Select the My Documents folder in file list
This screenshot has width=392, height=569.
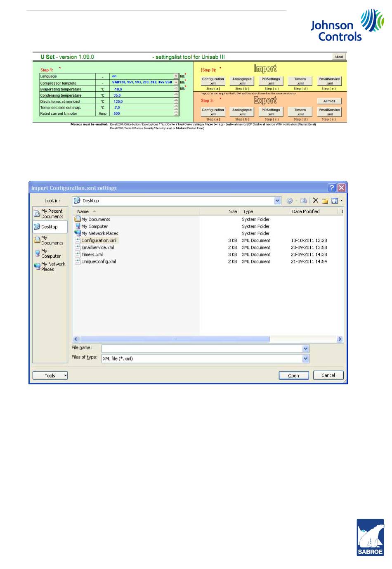point(92,219)
